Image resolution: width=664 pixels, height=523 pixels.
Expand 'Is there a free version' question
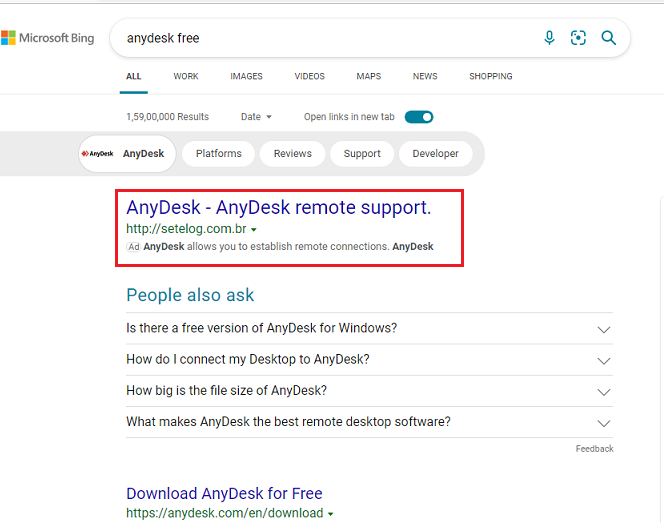point(603,329)
